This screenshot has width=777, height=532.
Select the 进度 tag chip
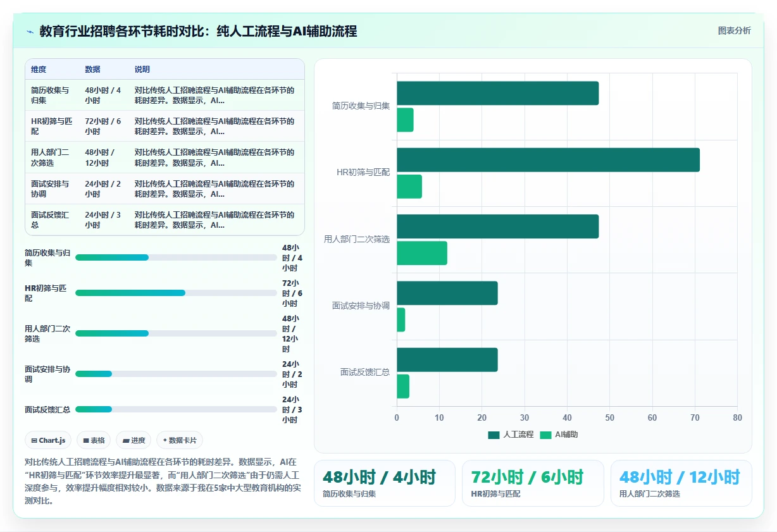coord(134,440)
